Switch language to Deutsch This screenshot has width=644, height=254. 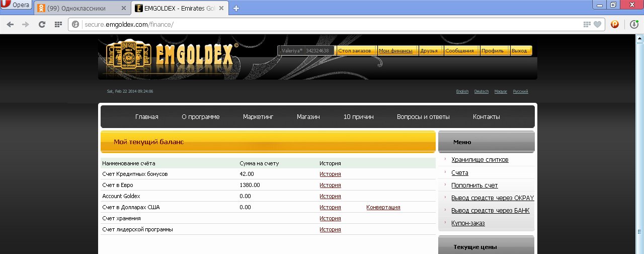click(x=481, y=91)
